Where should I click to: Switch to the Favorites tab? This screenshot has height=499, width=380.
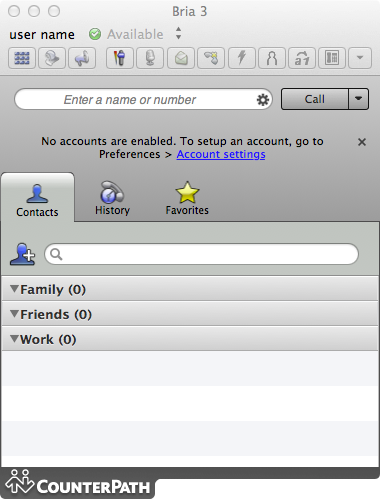187,199
